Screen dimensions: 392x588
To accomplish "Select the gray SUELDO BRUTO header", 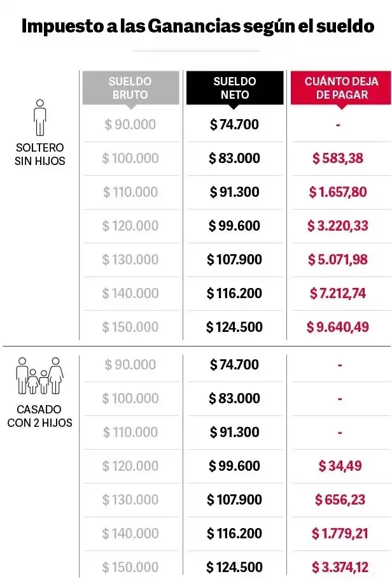I will coord(130,88).
